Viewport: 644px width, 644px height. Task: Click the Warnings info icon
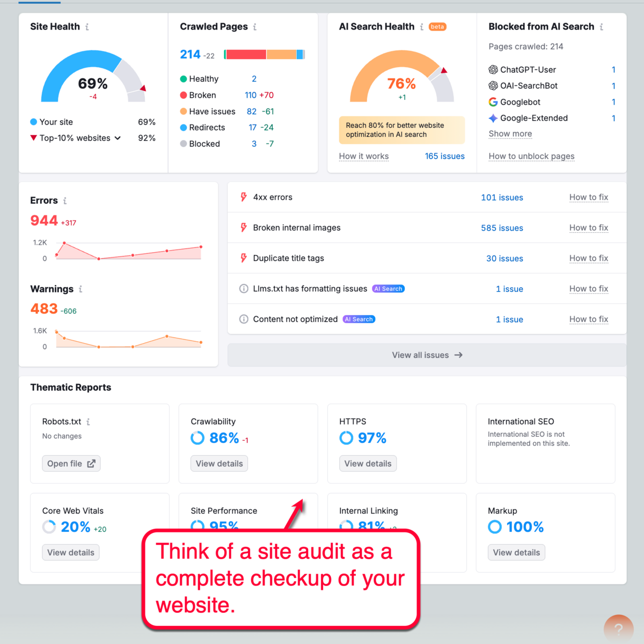coord(81,289)
